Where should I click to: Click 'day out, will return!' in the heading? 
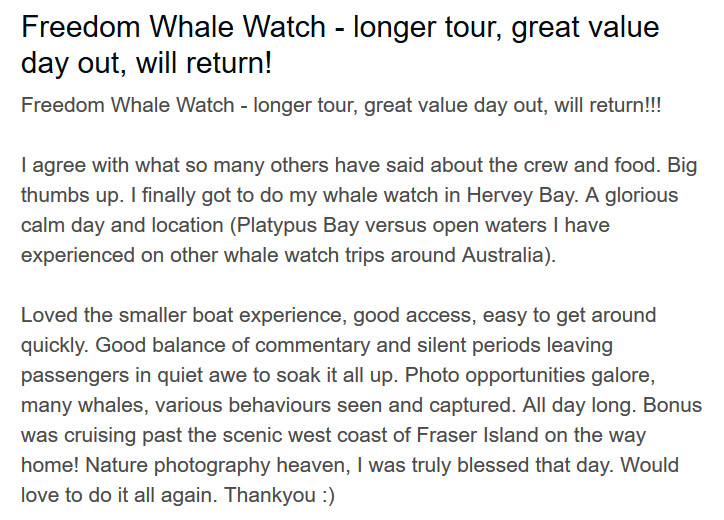click(x=147, y=62)
